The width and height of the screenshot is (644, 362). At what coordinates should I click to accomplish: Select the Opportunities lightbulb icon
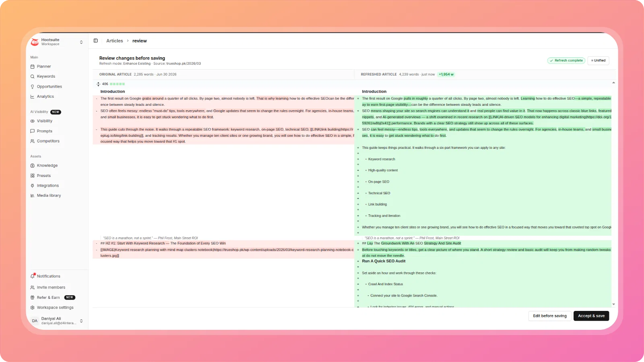click(x=32, y=86)
